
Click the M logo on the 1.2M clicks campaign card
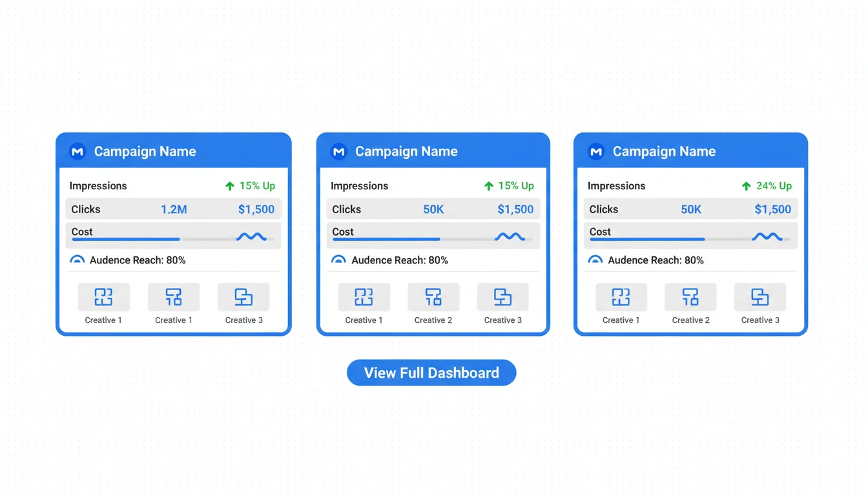[x=77, y=152]
